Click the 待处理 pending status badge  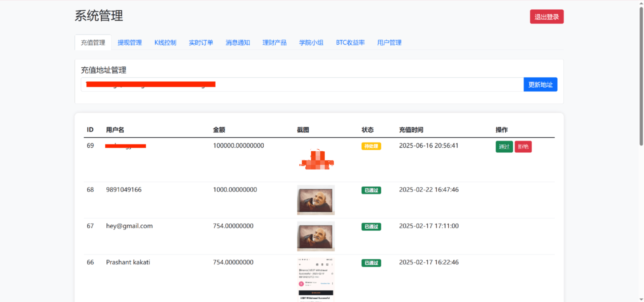[x=371, y=146]
